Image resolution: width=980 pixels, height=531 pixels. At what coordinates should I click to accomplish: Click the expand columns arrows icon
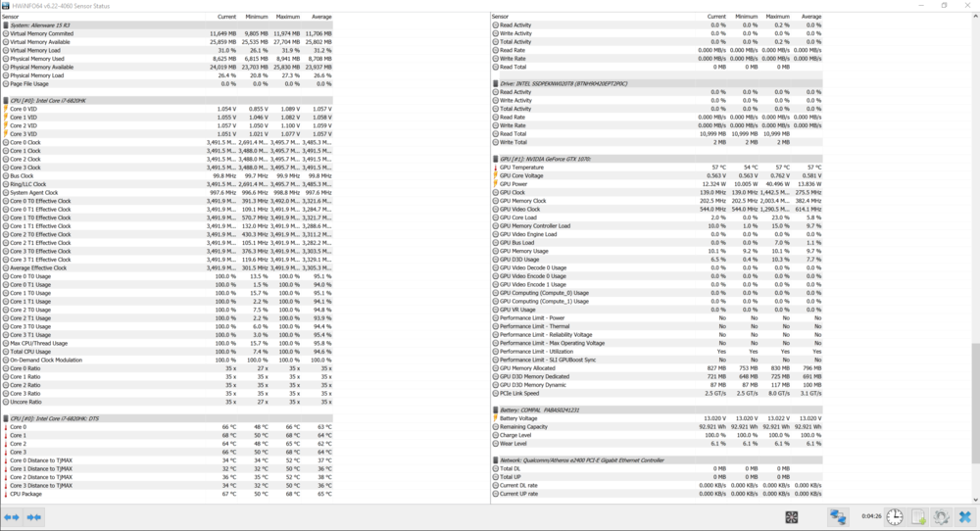tap(12, 516)
